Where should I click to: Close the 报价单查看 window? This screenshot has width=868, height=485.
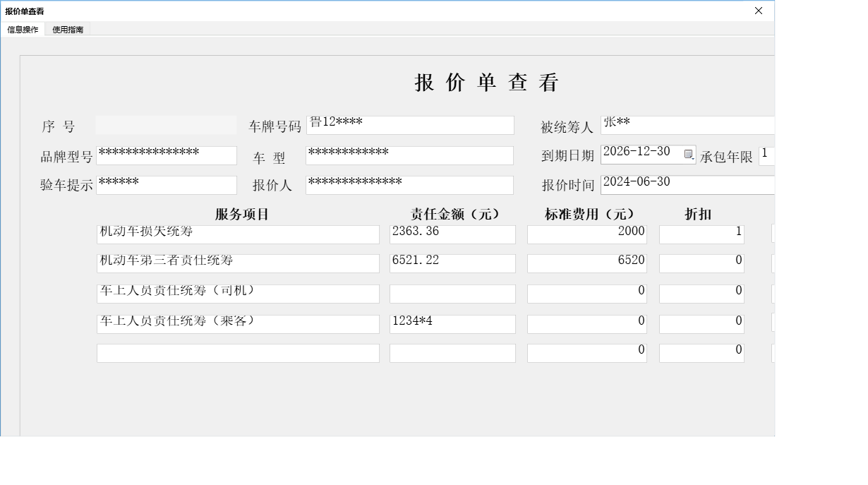click(758, 11)
